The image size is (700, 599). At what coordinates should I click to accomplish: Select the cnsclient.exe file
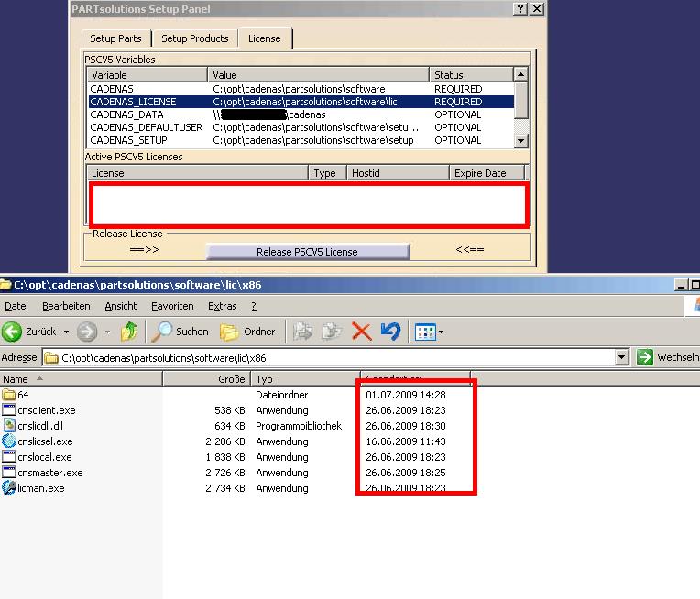[38, 410]
